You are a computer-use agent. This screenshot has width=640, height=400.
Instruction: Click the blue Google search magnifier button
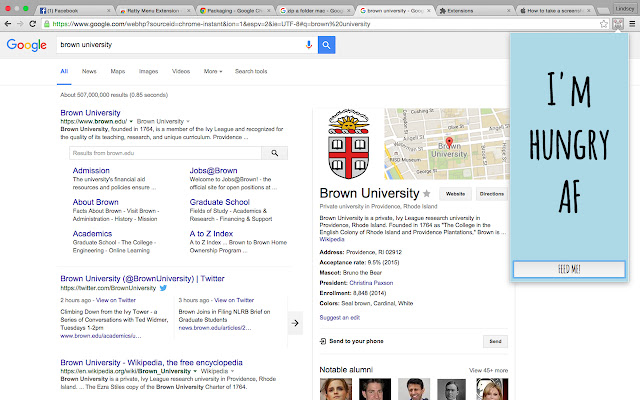point(326,45)
